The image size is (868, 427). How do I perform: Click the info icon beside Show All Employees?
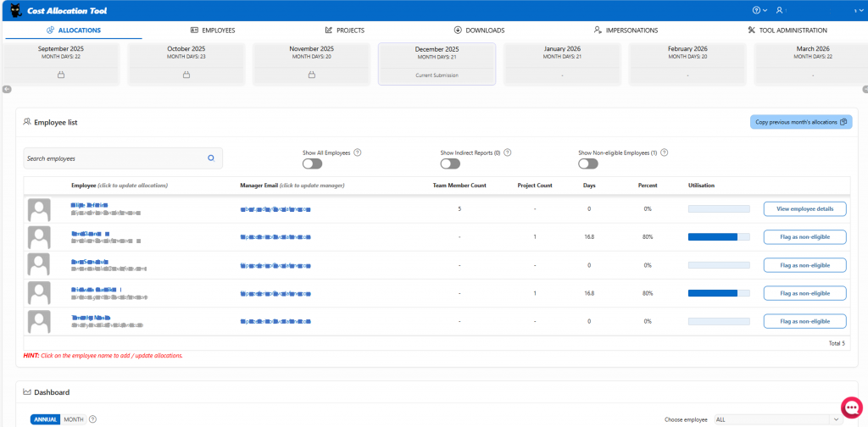click(x=357, y=152)
